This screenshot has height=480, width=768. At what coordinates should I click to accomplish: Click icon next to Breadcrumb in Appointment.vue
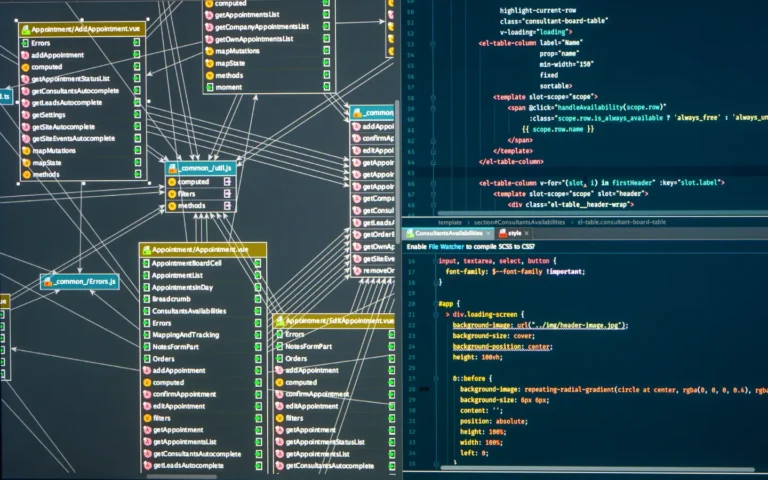(x=145, y=299)
